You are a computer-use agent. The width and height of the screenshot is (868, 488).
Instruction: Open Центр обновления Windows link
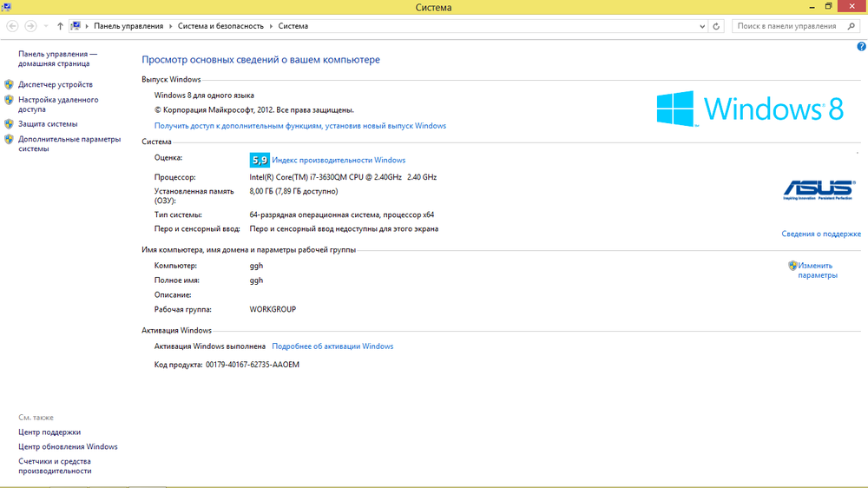pos(68,447)
